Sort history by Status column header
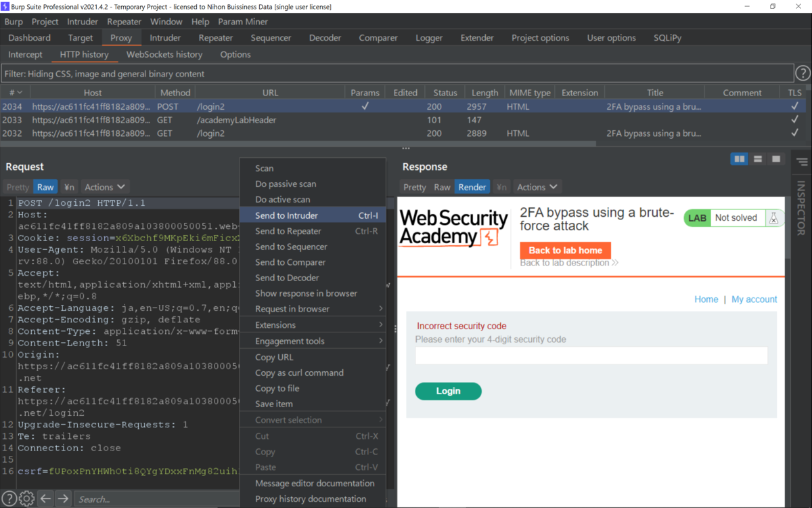This screenshot has height=508, width=812. pos(445,93)
